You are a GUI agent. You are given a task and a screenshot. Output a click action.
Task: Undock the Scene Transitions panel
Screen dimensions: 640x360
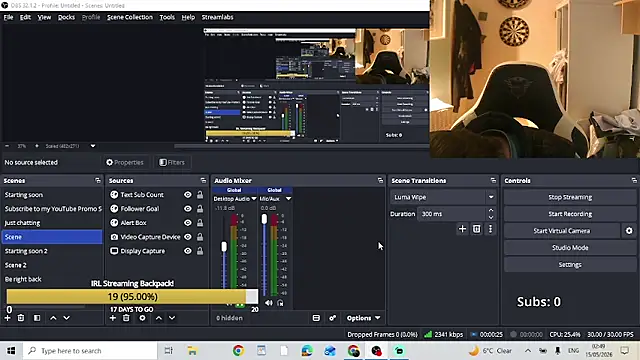pos(493,180)
